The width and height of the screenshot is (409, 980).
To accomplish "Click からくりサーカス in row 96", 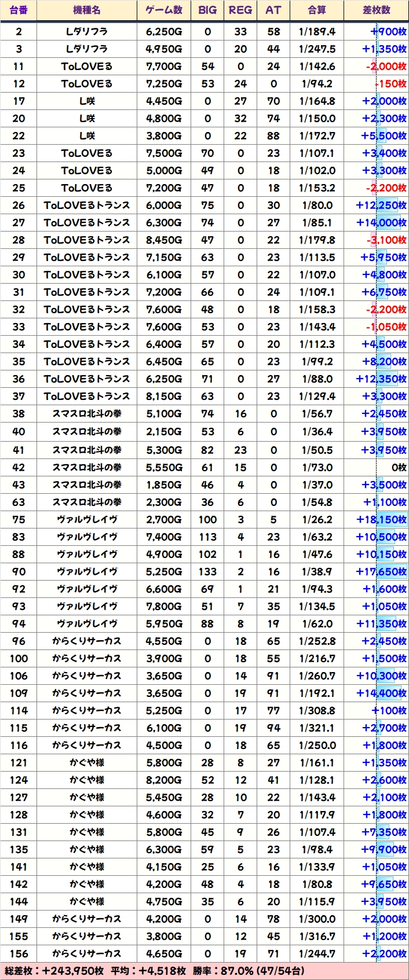I will click(x=87, y=641).
